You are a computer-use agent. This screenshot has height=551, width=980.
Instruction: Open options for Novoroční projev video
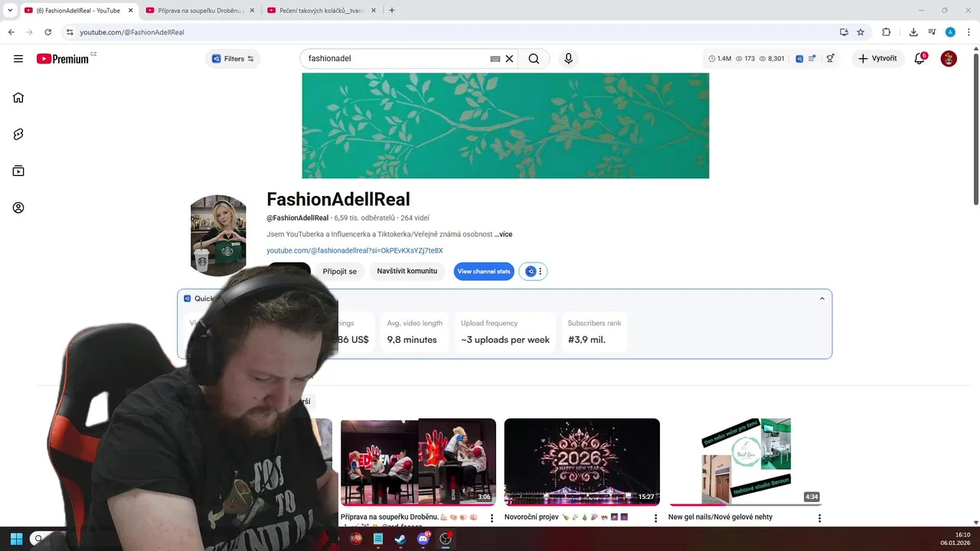pyautogui.click(x=655, y=518)
